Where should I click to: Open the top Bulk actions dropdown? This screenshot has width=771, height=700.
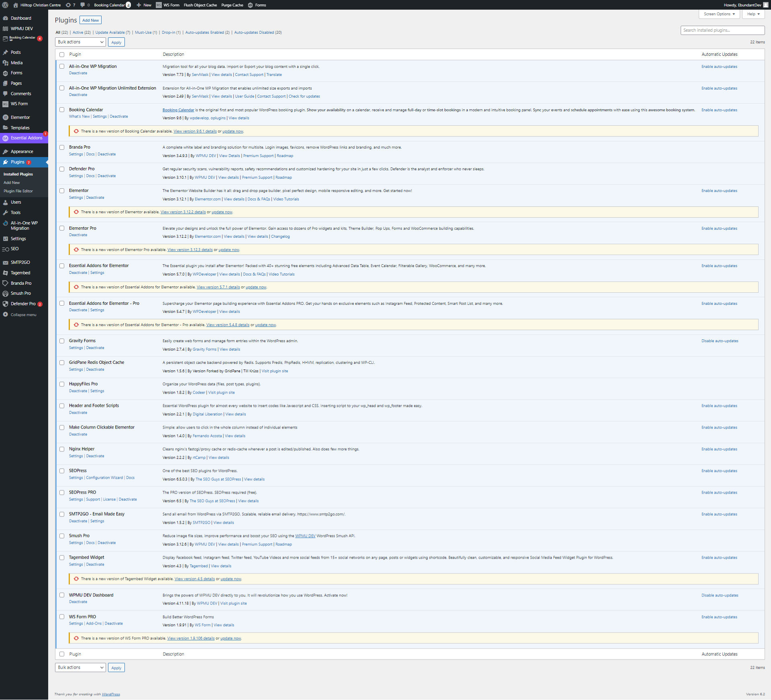(x=80, y=42)
